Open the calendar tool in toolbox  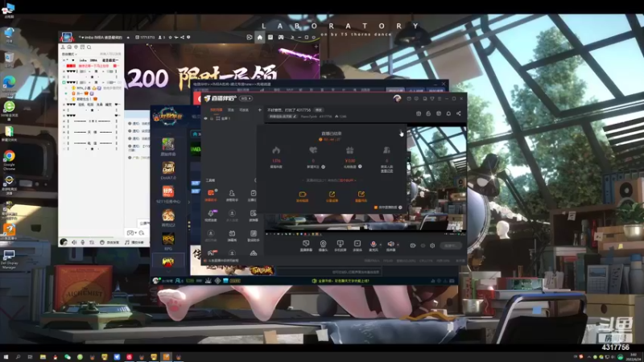click(232, 234)
